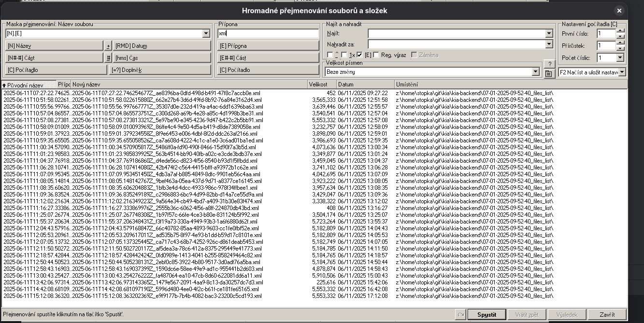
Task: Click the '+' button beside [N] Název
Action: pos(108,46)
